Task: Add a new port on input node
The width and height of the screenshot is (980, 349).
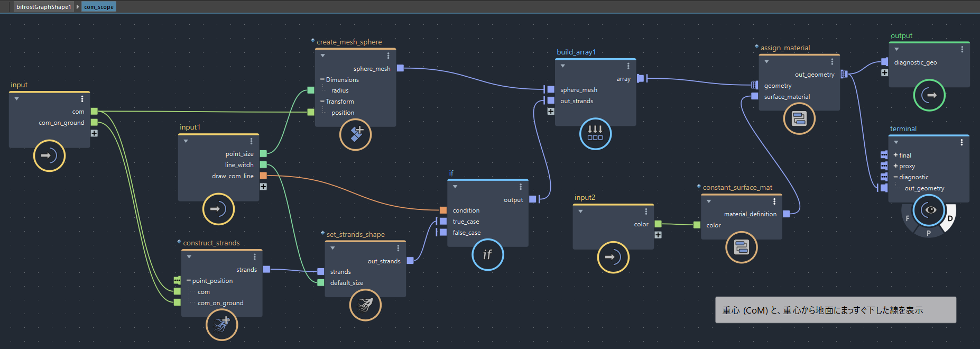Action: click(94, 133)
